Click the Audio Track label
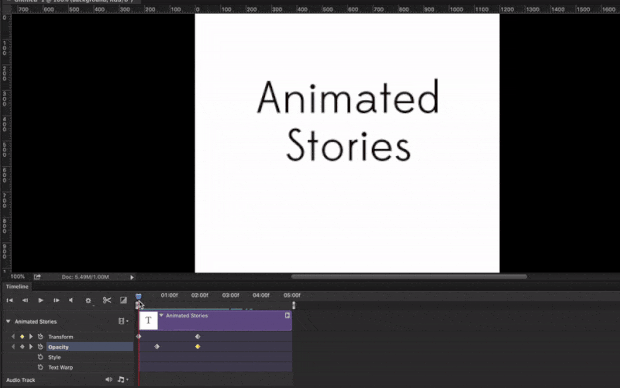Screen dimensions: 620x388 (21, 380)
